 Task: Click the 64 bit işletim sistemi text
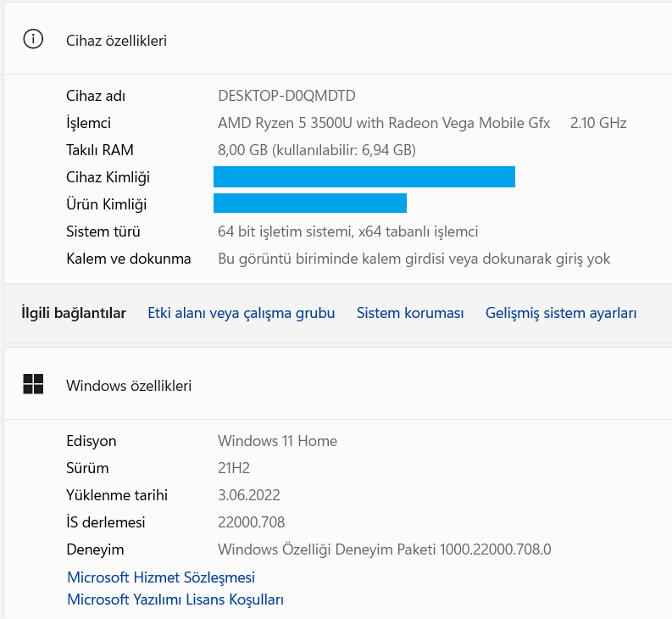coord(347,231)
